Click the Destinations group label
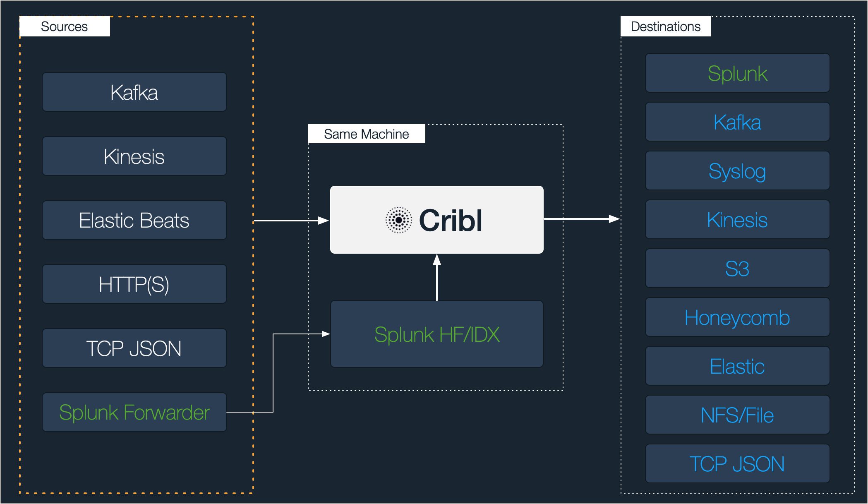This screenshot has width=868, height=504. (x=666, y=26)
